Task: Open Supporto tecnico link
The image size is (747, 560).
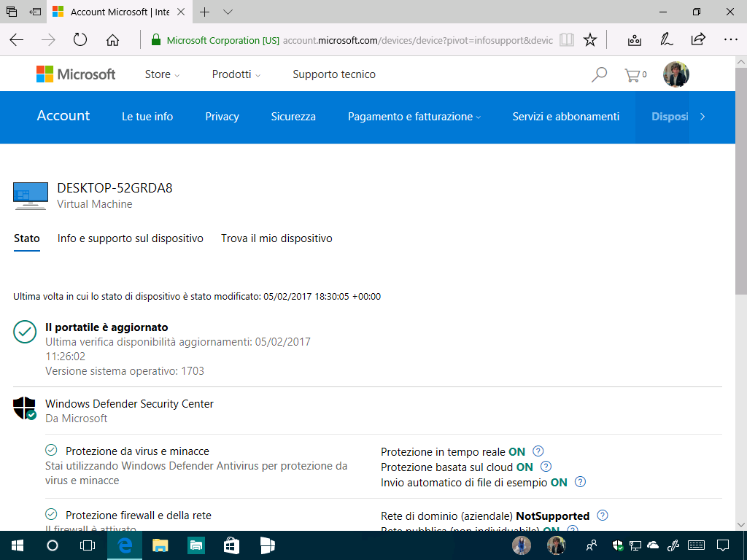Action: coord(334,74)
